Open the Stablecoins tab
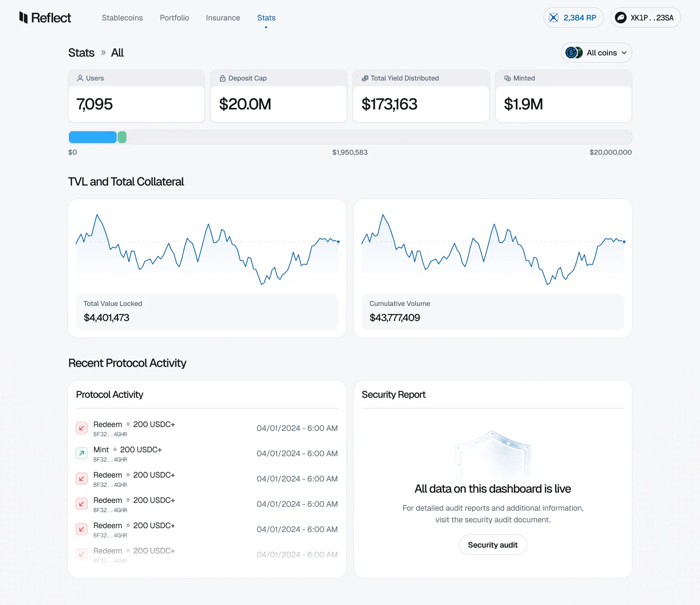 point(122,18)
